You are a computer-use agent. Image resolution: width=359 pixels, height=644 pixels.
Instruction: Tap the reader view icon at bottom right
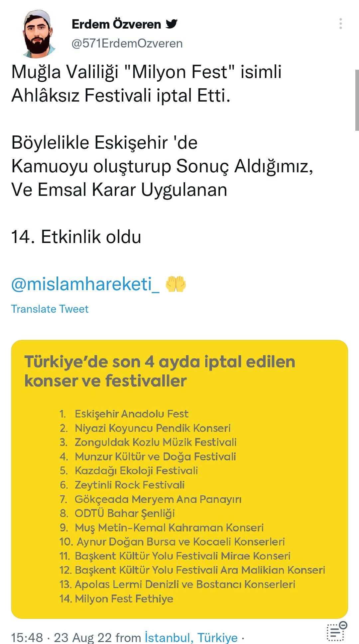[x=336, y=632]
